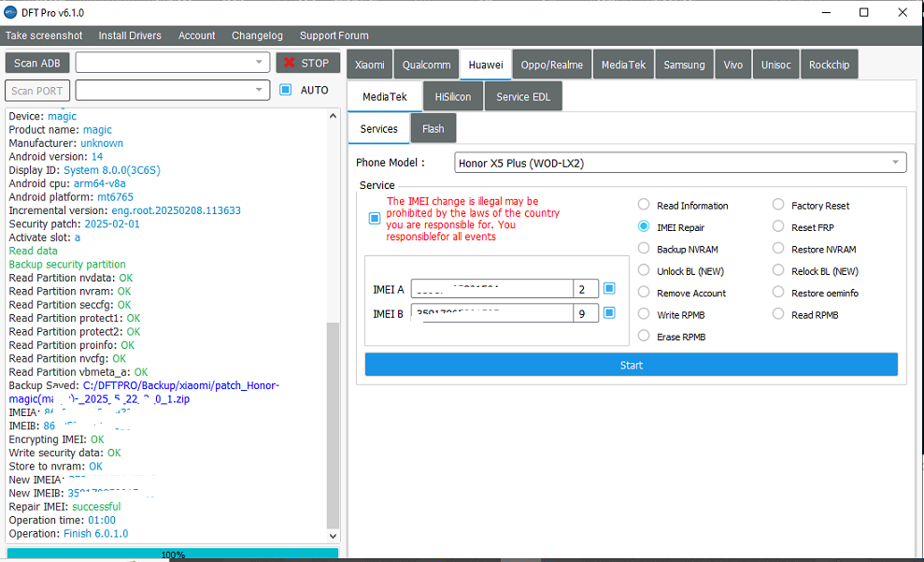
Task: Toggle the AUTO checkbox
Action: [x=285, y=90]
